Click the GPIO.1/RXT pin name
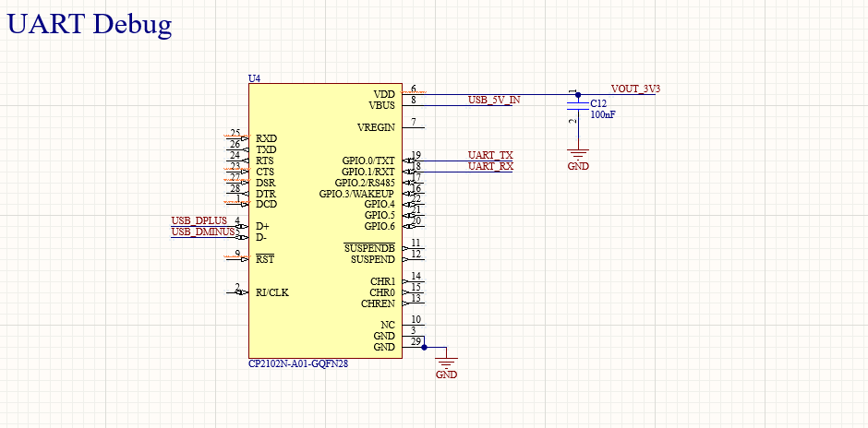 [x=368, y=172]
